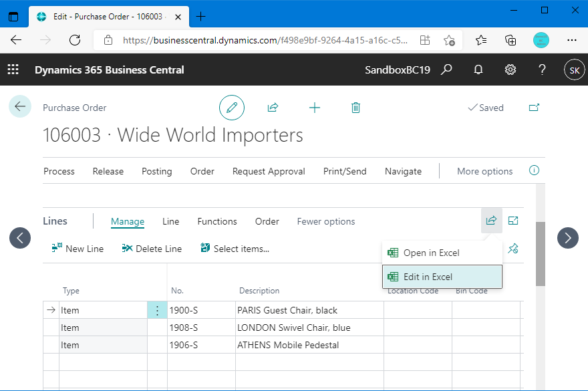Go back with the round arrow button
Image resolution: width=588 pixels, height=391 pixels.
[x=20, y=106]
